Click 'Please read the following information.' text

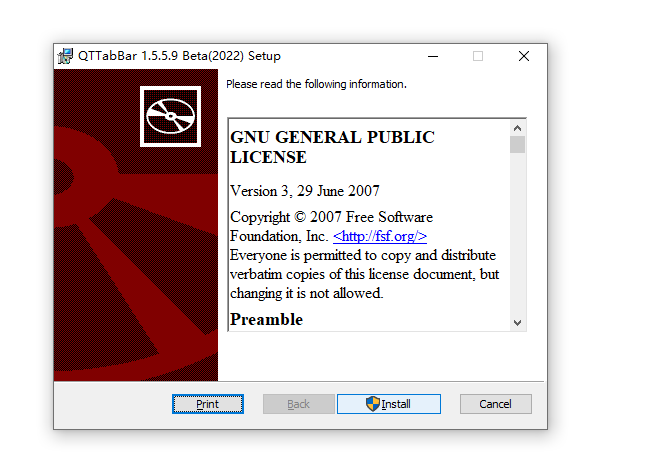pyautogui.click(x=317, y=84)
